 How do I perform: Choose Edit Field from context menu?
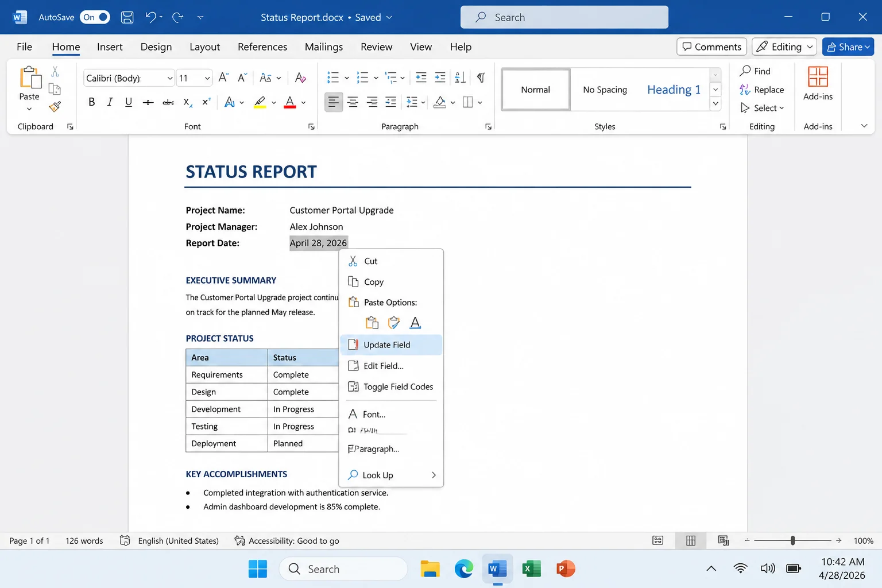[391, 366]
